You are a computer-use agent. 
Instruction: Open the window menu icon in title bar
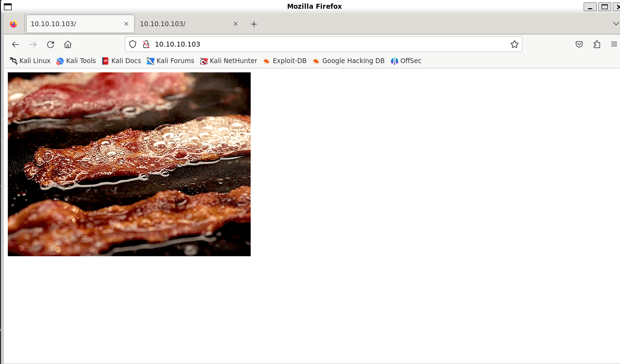[8, 6]
